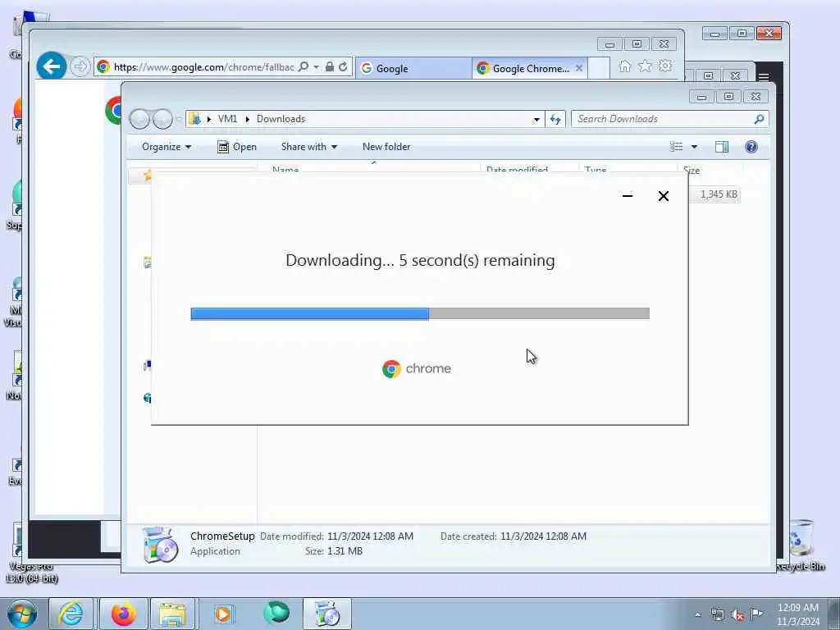
Task: Show hidden tray icons arrow
Action: (x=697, y=615)
